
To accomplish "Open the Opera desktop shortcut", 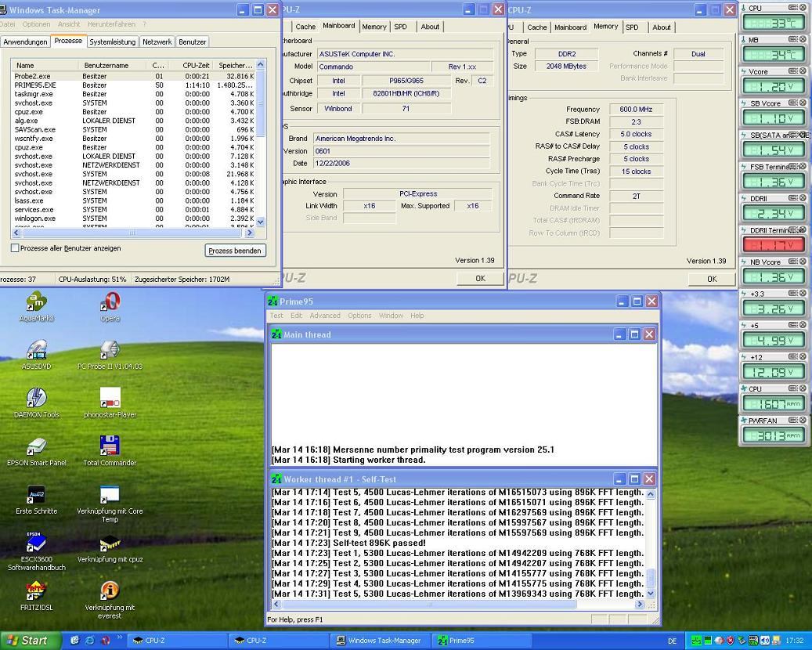I will [x=110, y=307].
